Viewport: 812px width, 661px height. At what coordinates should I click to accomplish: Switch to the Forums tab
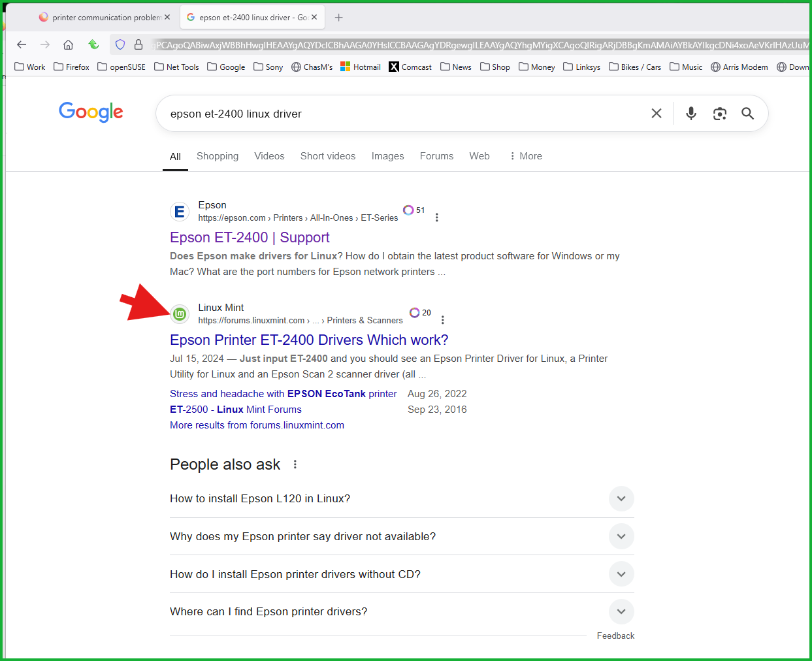coord(436,156)
